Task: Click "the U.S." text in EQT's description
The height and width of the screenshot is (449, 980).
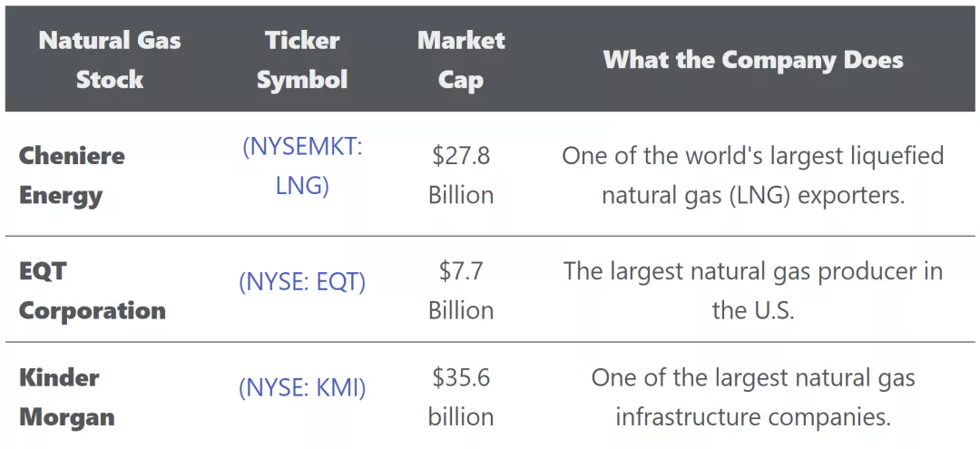Action: click(x=753, y=310)
